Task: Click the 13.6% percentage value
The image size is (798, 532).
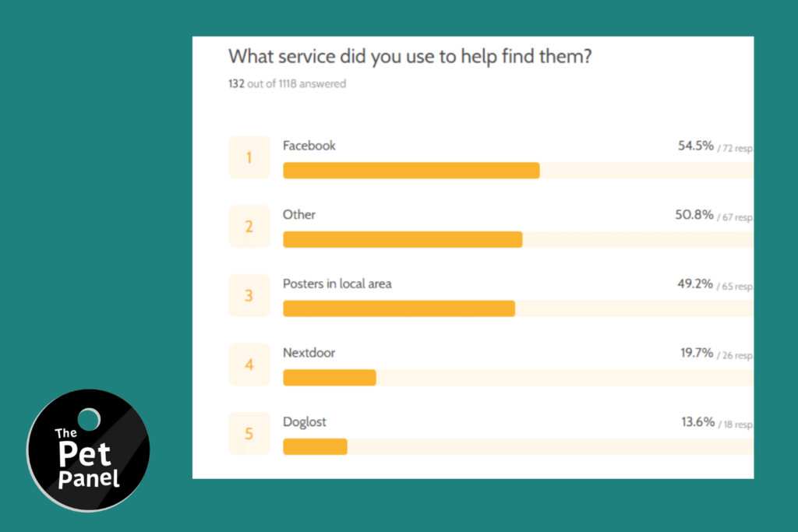Action: (x=697, y=422)
